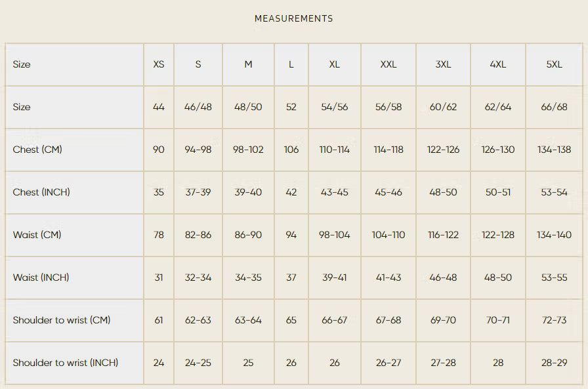Click the 106 chest value for L

(x=291, y=150)
